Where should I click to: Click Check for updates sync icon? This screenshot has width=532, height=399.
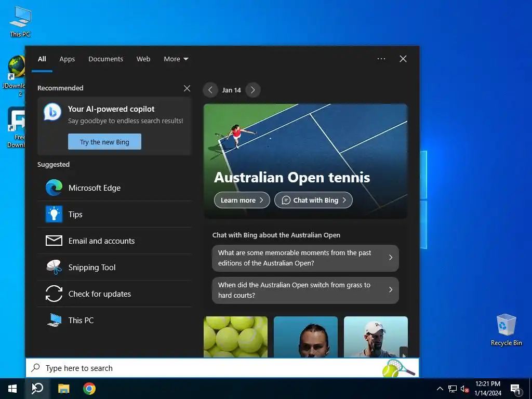54,294
